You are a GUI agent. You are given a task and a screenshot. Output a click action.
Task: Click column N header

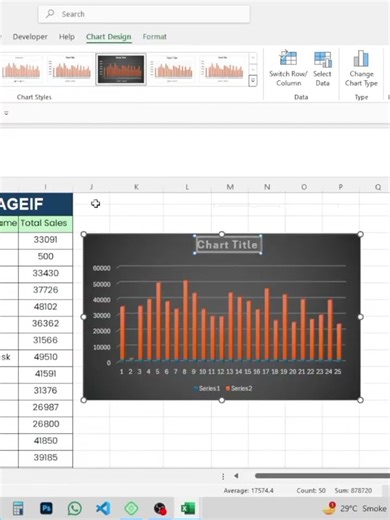[267, 187]
